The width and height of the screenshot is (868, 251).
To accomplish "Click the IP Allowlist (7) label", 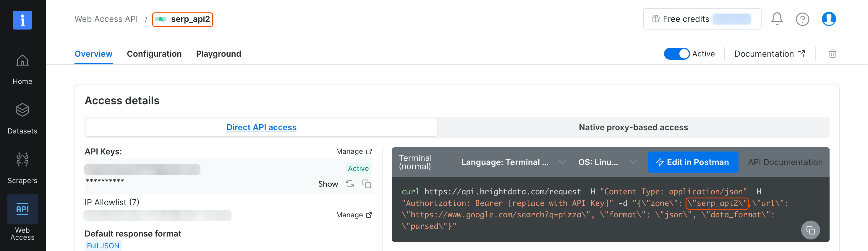I will click(112, 202).
